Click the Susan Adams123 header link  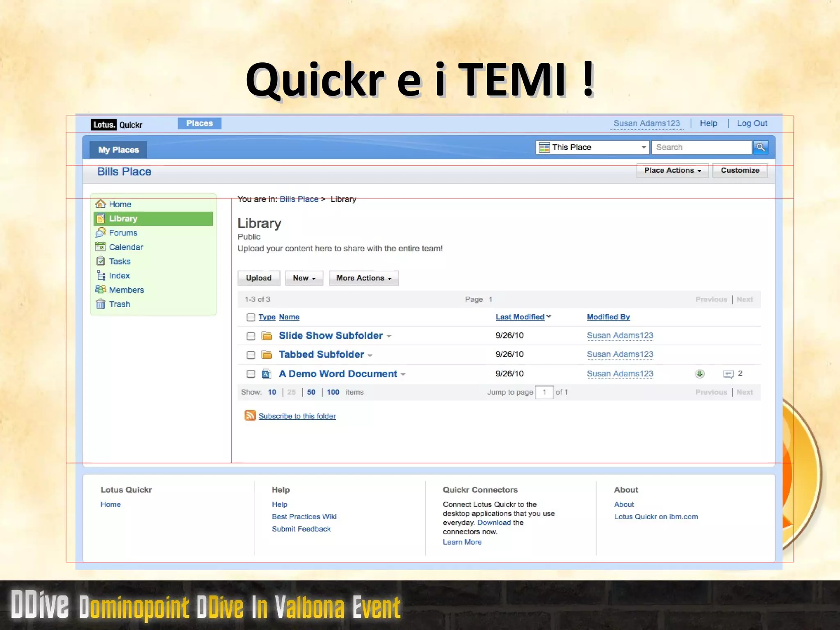pos(646,123)
